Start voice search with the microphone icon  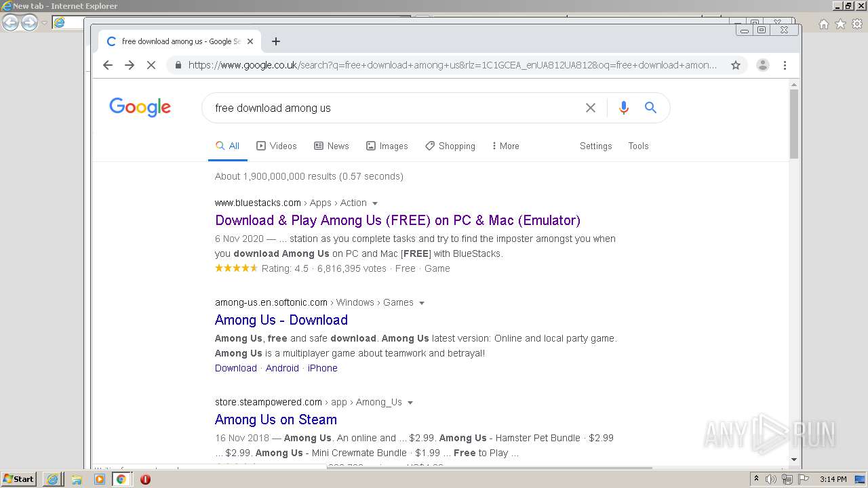pyautogui.click(x=624, y=108)
